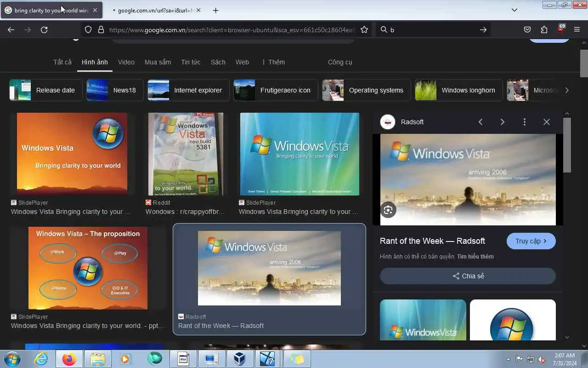Click the go arrow in search bar
588x368 pixels.
[483, 29]
